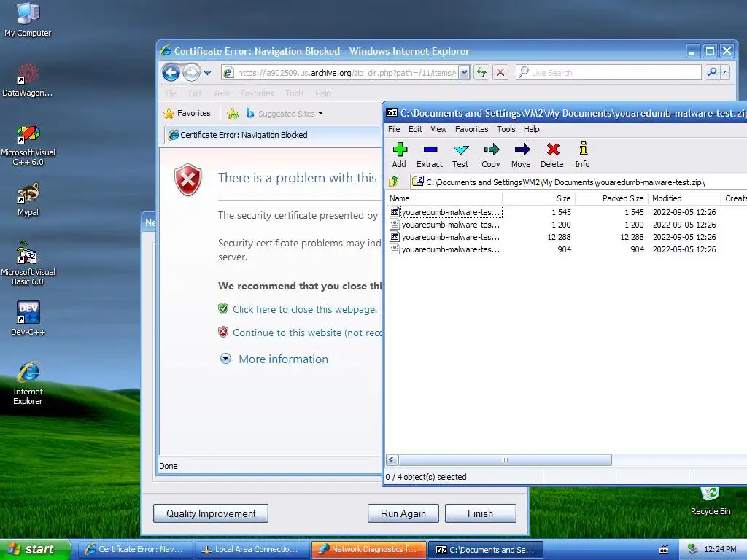Expand More information on certificate page
The image size is (747, 560).
(274, 359)
